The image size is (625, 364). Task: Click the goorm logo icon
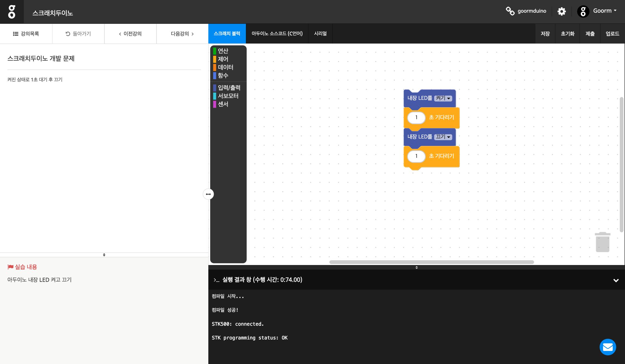pyautogui.click(x=12, y=12)
